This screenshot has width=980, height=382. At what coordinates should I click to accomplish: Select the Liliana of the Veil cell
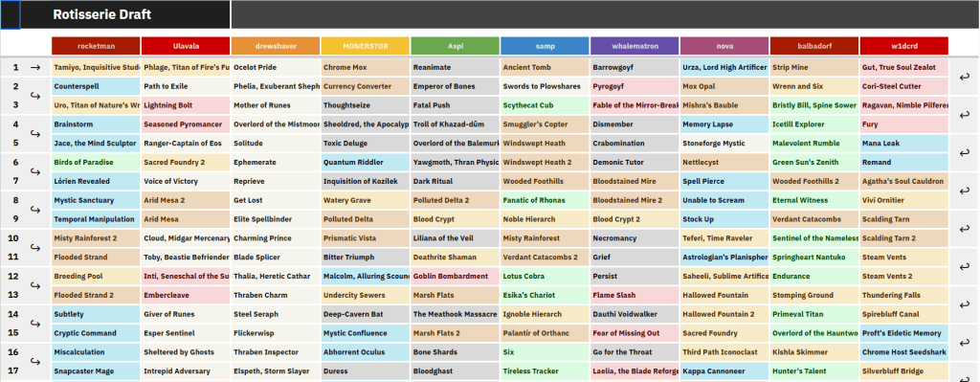(x=456, y=238)
